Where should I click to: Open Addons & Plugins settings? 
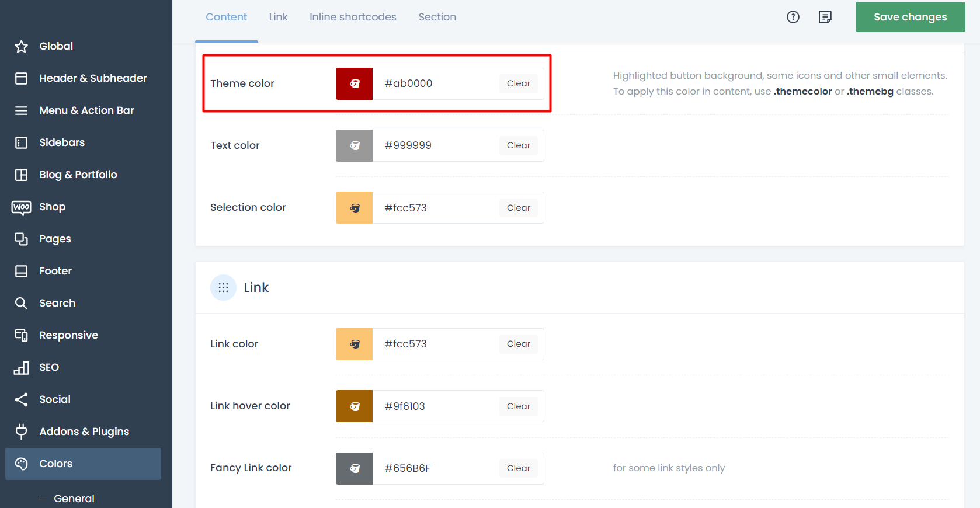tap(83, 432)
